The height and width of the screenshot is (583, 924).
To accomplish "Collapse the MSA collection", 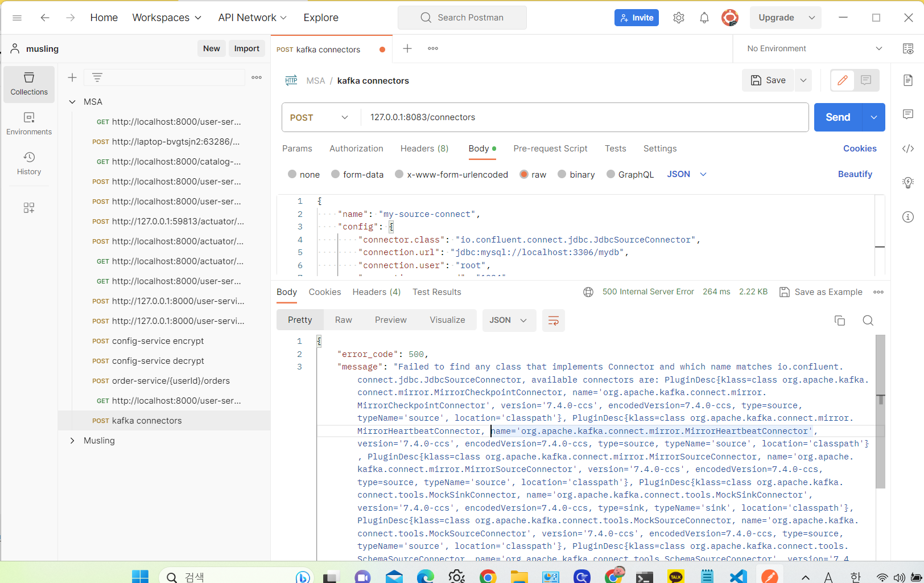I will pyautogui.click(x=72, y=102).
